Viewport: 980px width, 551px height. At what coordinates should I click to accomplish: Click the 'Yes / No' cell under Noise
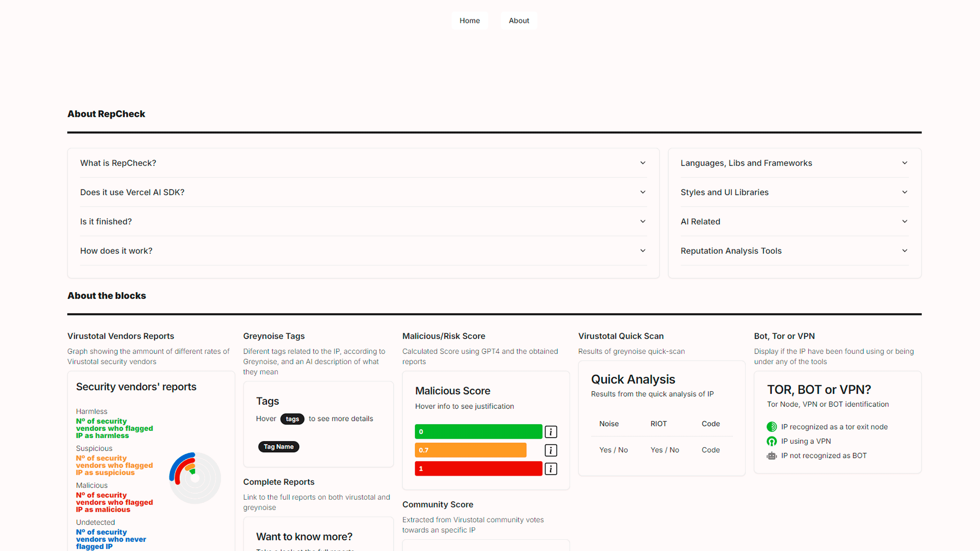(613, 450)
